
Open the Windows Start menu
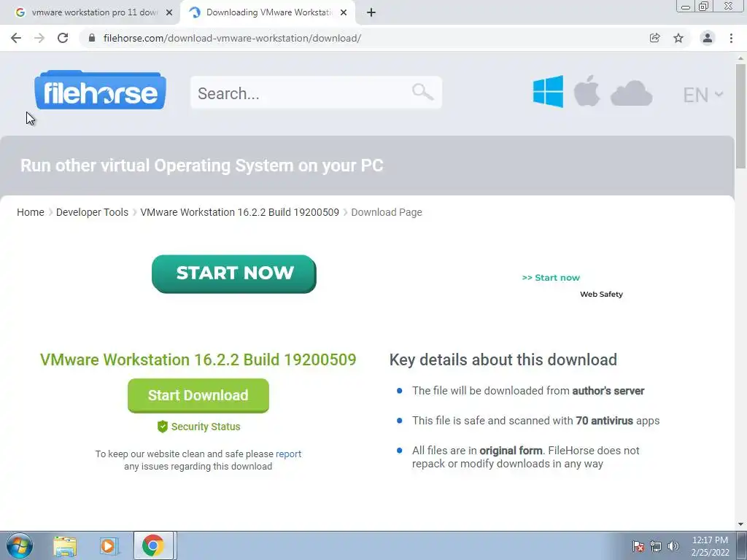[x=20, y=545]
